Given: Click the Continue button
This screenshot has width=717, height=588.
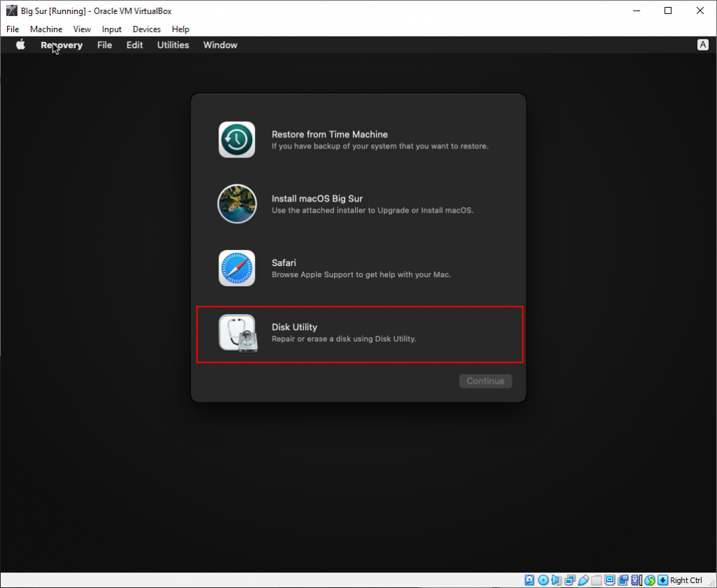Looking at the screenshot, I should coord(485,381).
